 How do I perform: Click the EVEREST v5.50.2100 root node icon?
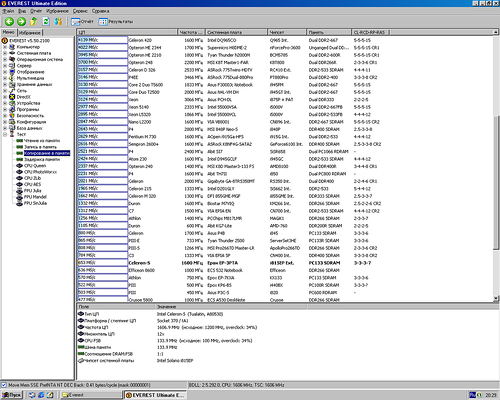[5, 41]
